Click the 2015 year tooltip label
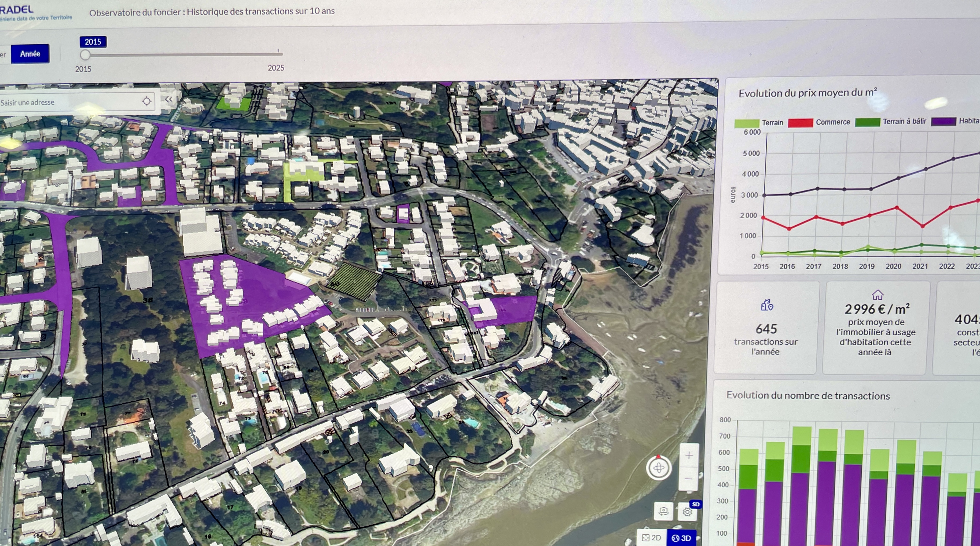Screen dimensions: 980x546 click(x=93, y=42)
